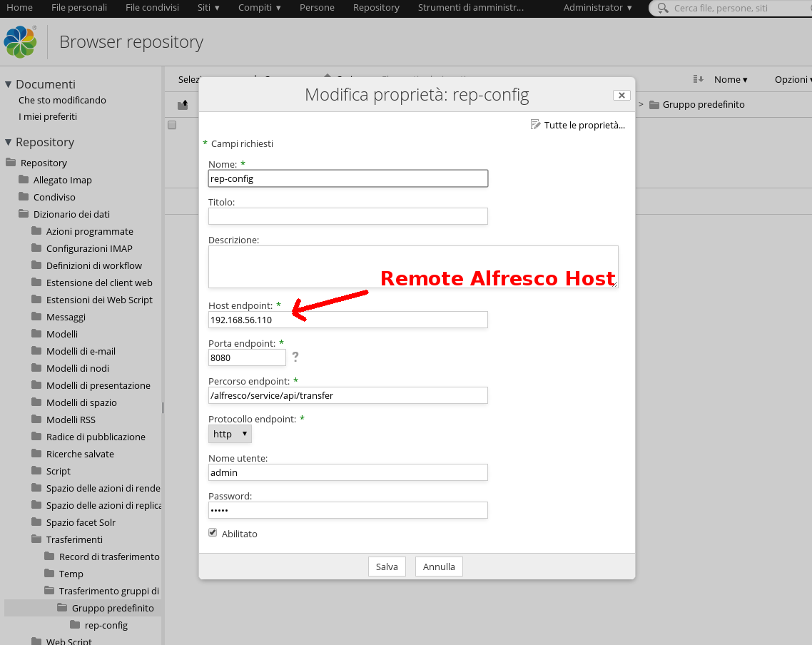Viewport: 812px width, 645px height.
Task: Go to File condivisi
Action: click(152, 8)
